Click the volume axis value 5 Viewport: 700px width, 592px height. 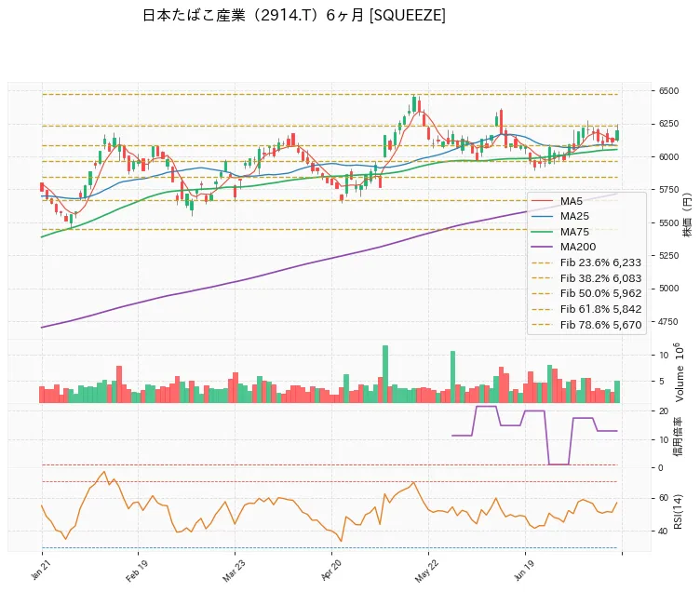tap(662, 382)
